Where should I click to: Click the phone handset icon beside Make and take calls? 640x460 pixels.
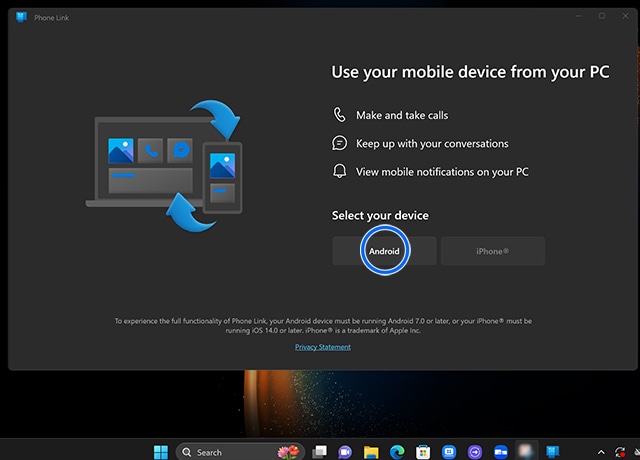[340, 115]
